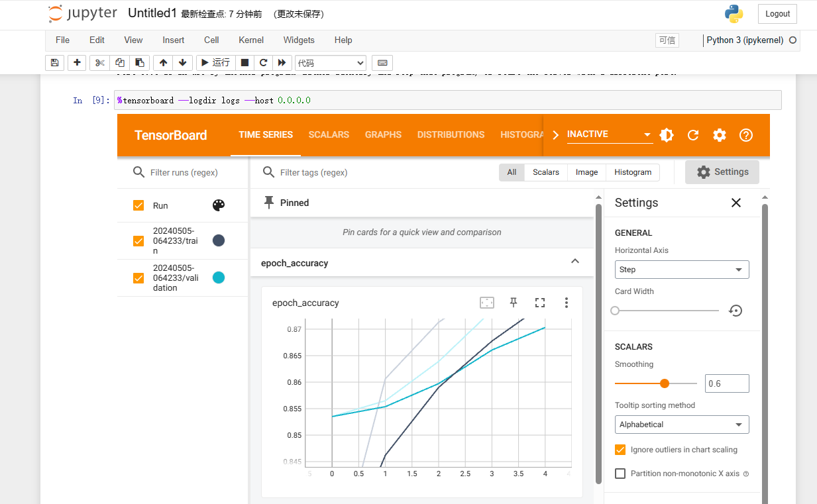Image resolution: width=817 pixels, height=504 pixels.
Task: Disable Ignore outliers in chart scaling
Action: tap(620, 450)
